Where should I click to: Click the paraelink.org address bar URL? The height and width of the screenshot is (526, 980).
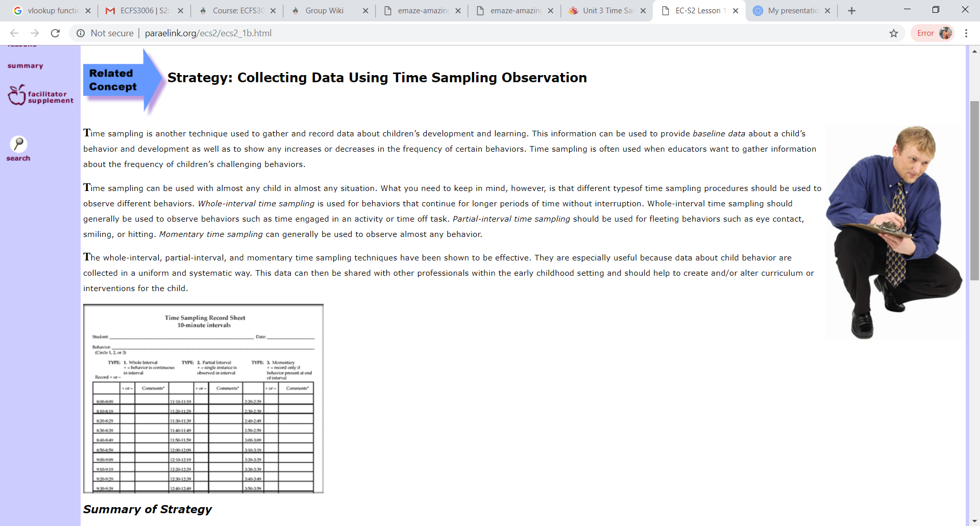click(x=209, y=33)
